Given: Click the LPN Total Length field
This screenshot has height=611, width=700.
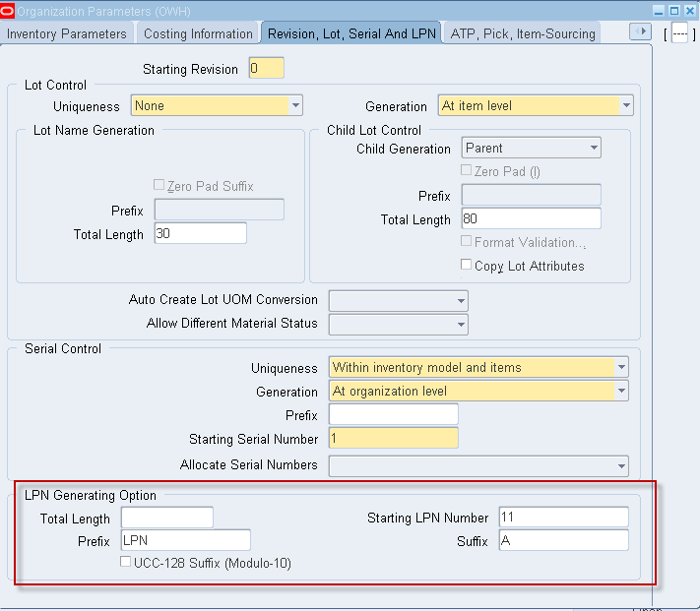Looking at the screenshot, I should pos(167,518).
